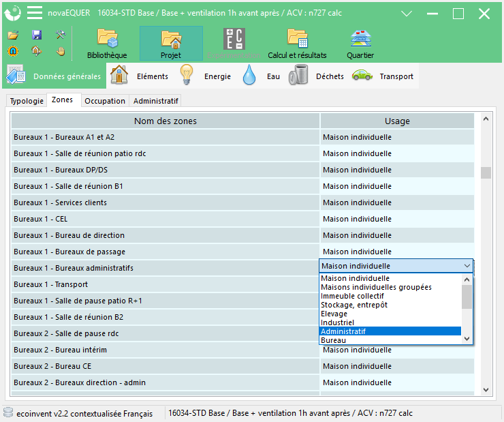Choose Maisons individuelles groupées option
Image resolution: width=504 pixels, height=422 pixels.
(x=390, y=287)
